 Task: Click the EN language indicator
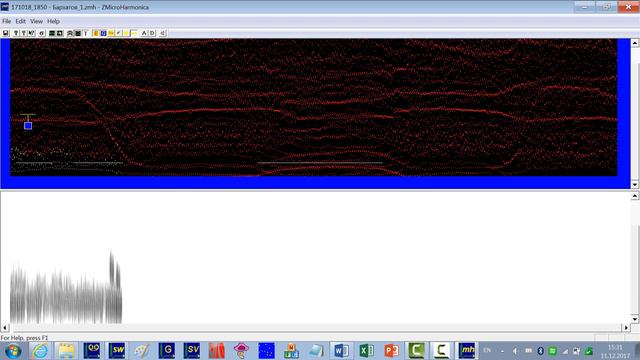point(487,351)
